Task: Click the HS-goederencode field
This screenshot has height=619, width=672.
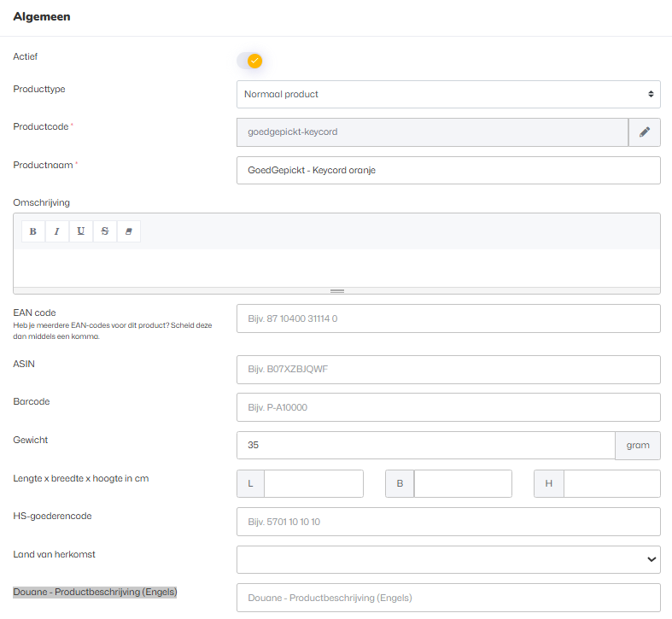Action: click(x=447, y=522)
